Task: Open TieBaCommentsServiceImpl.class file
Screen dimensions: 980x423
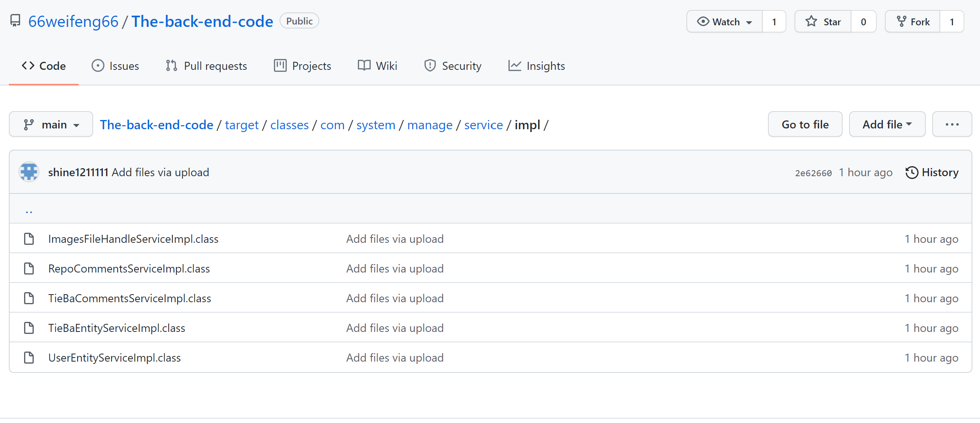Action: tap(130, 298)
